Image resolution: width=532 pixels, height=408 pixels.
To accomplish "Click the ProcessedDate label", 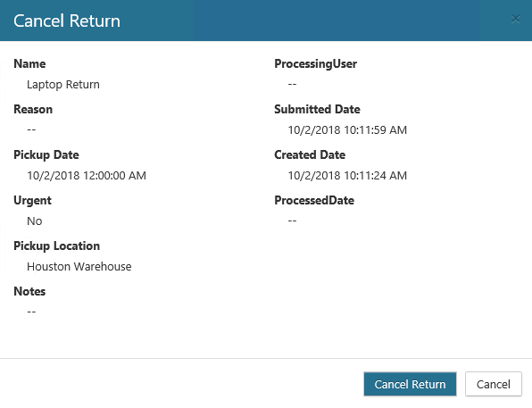I will pos(314,200).
